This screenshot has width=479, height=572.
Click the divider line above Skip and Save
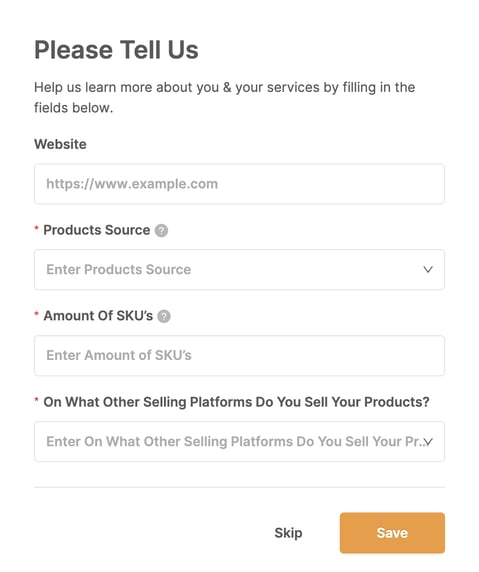click(239, 487)
